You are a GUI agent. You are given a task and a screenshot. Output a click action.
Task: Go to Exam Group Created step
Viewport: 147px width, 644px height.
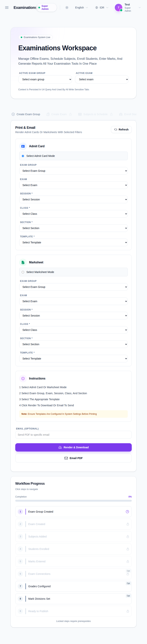pos(73,512)
